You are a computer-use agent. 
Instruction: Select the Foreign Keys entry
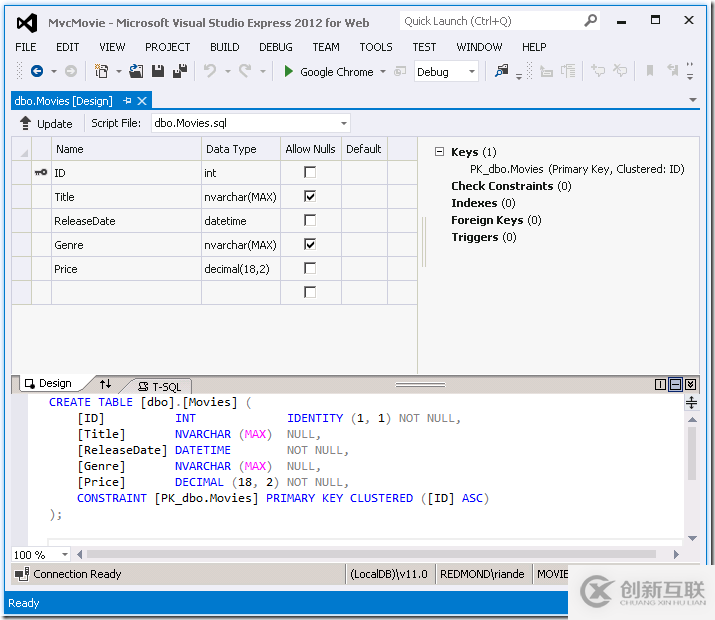tap(487, 220)
